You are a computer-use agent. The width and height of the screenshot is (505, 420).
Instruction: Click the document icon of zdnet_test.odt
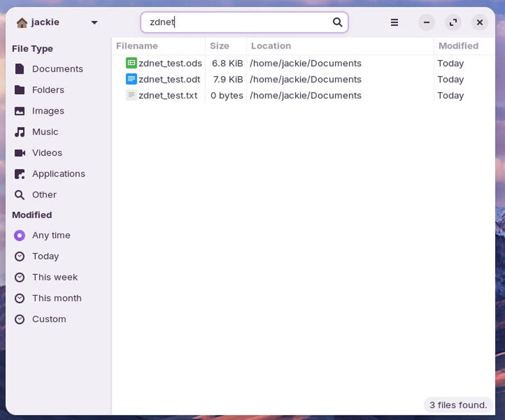[x=131, y=79]
